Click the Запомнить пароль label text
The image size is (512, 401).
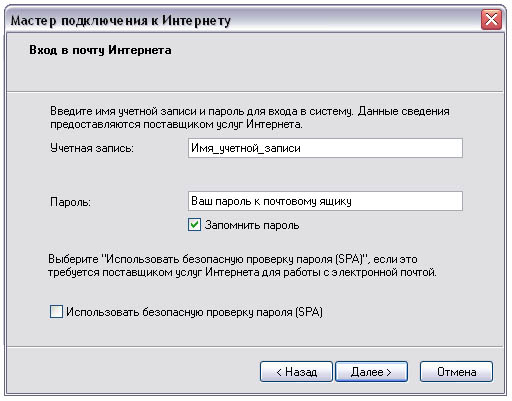pos(252,225)
